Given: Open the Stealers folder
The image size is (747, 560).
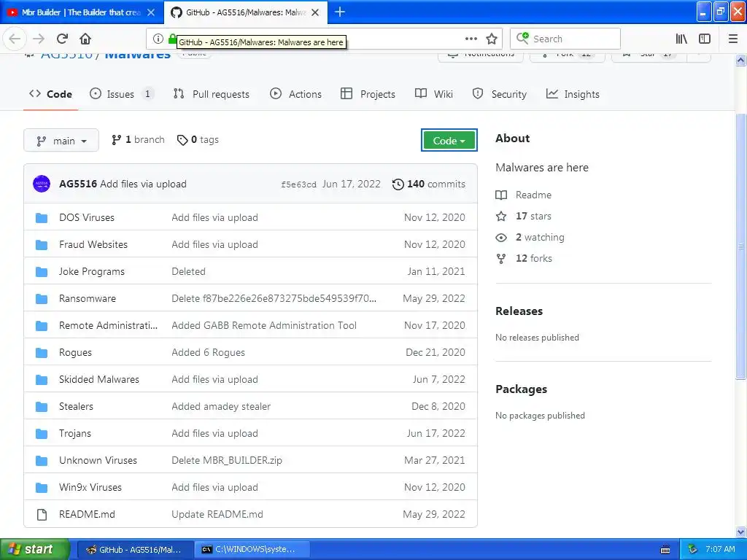Looking at the screenshot, I should (x=76, y=406).
